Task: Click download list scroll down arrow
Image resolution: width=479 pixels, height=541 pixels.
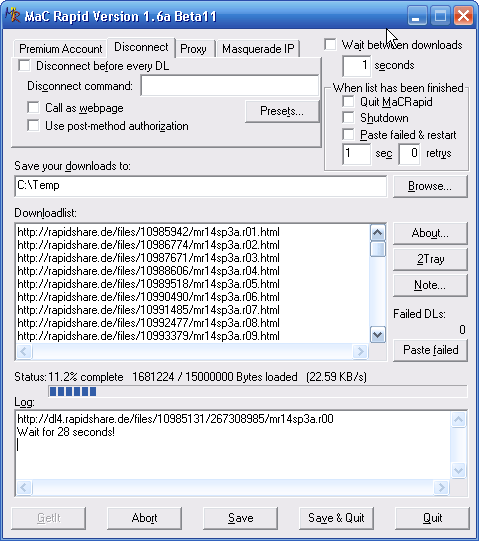Action: 378,334
